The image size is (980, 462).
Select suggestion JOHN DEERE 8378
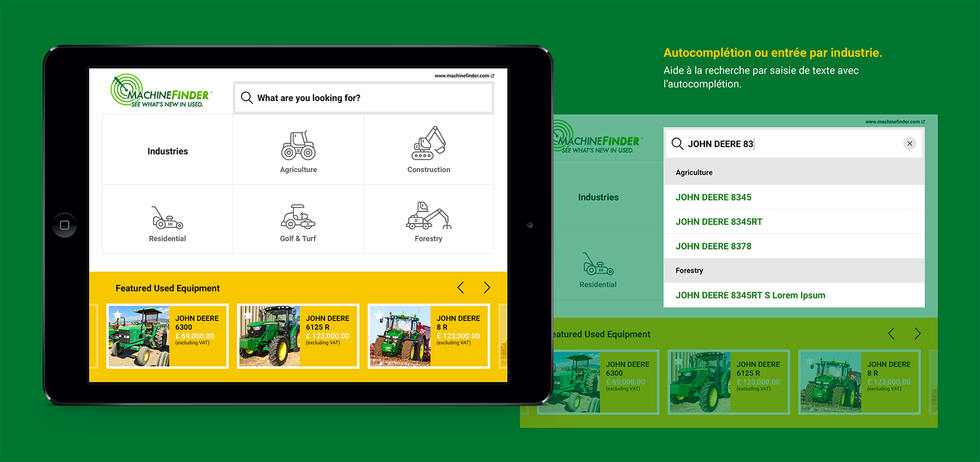click(794, 246)
